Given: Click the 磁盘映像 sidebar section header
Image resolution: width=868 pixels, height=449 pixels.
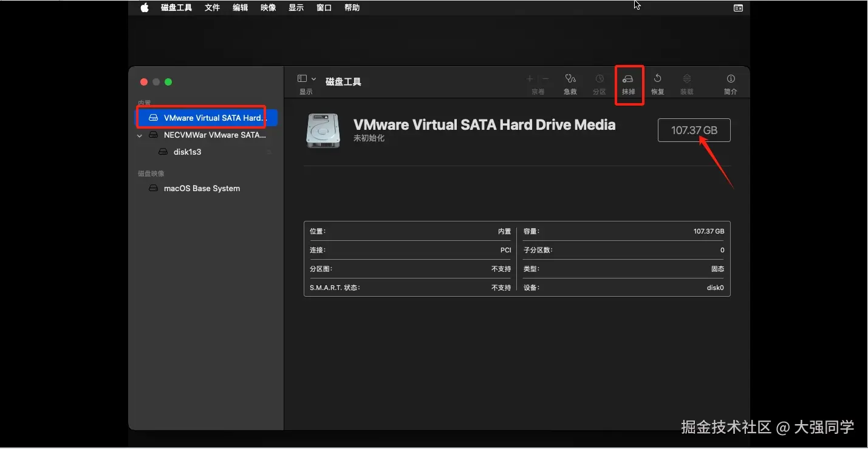Looking at the screenshot, I should point(151,174).
